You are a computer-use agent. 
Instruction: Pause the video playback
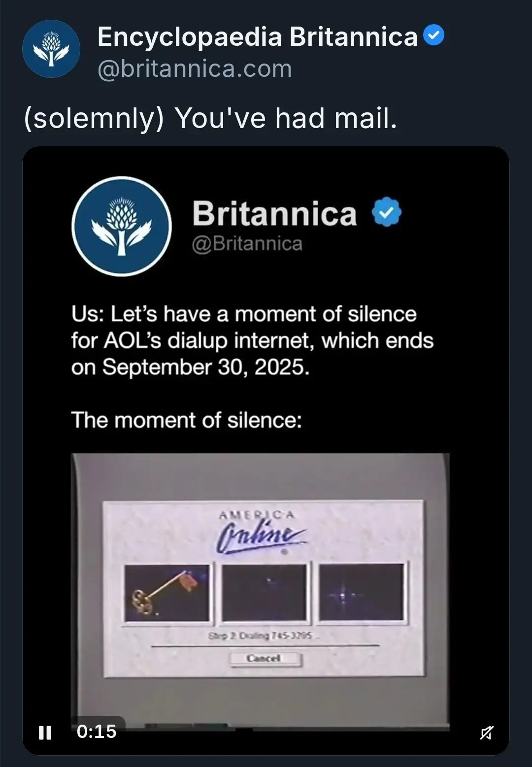[x=45, y=733]
